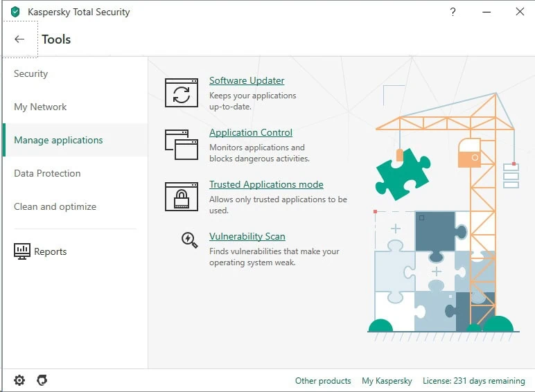Go to Clean and optimize
Screen dimensions: 535x392
[55, 206]
